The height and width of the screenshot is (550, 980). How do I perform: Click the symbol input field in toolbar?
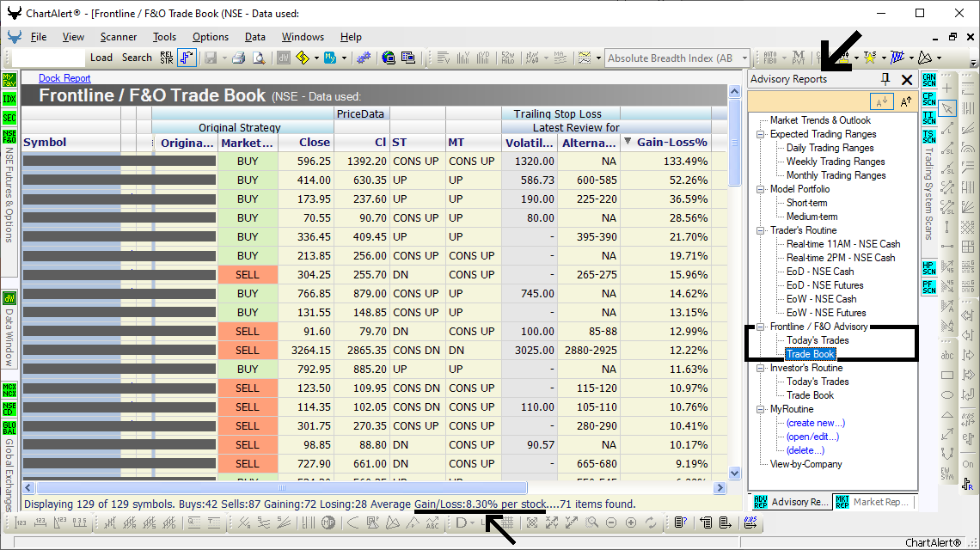pyautogui.click(x=48, y=58)
